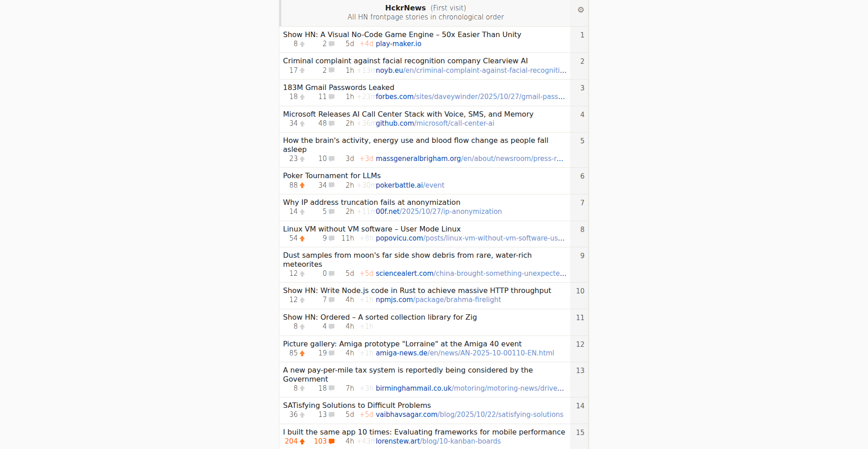868x449 pixels.
Task: Click the comment icon on the Amiga gallery story
Action: click(x=330, y=353)
